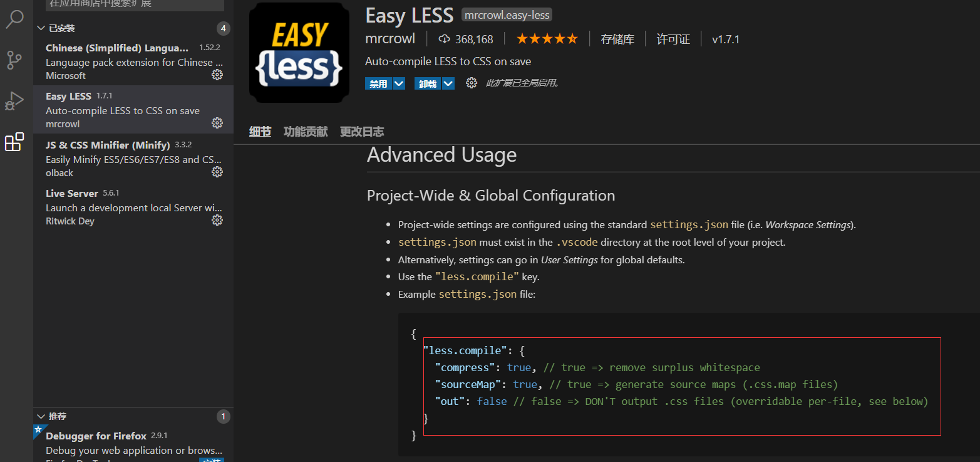Click the recommended count badge 1
Screen dimensions: 980x462
click(x=224, y=416)
